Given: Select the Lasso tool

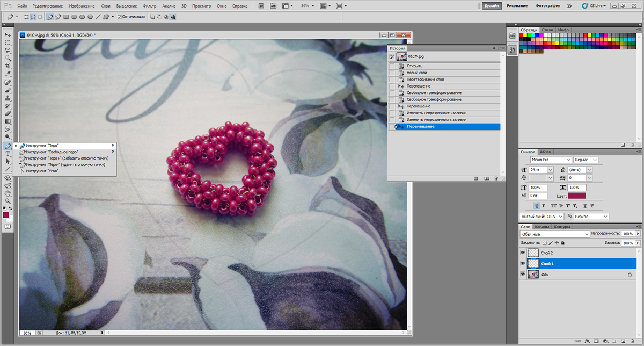Looking at the screenshot, I should 8,49.
